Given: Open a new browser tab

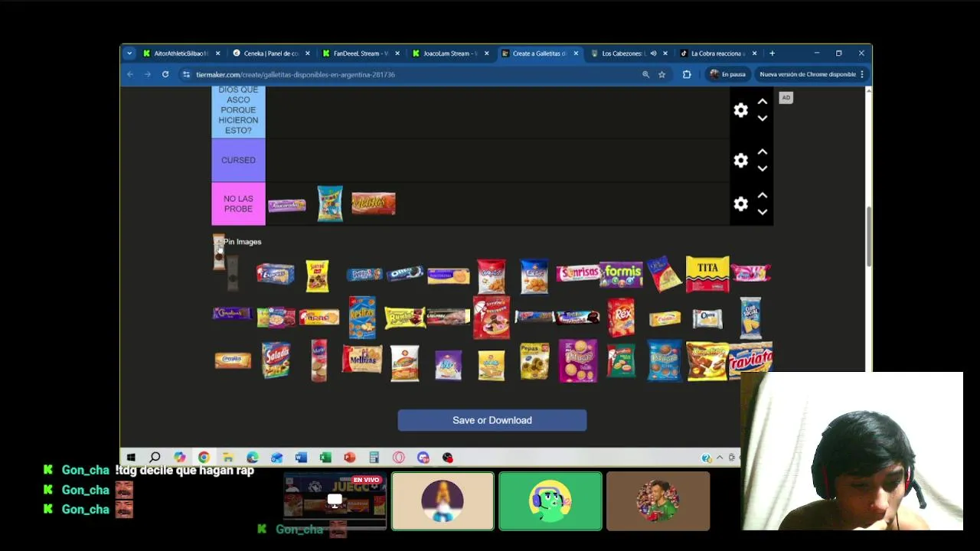Looking at the screenshot, I should click(x=772, y=54).
